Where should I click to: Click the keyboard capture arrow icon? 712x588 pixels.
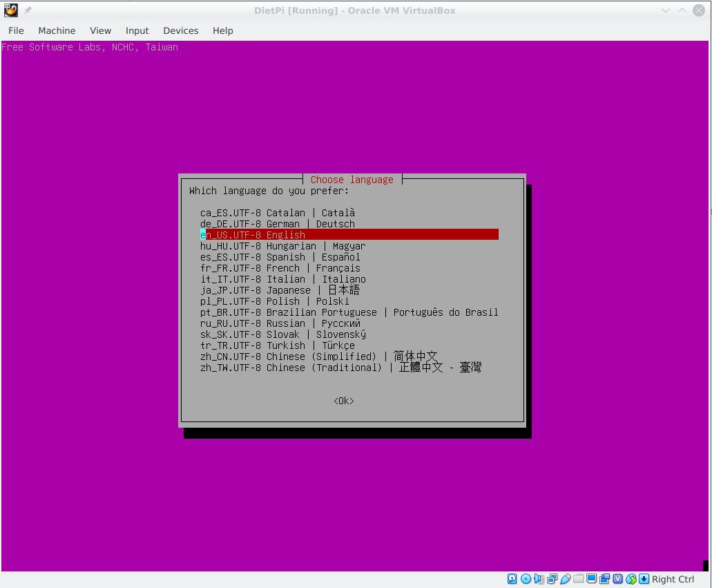[644, 578]
